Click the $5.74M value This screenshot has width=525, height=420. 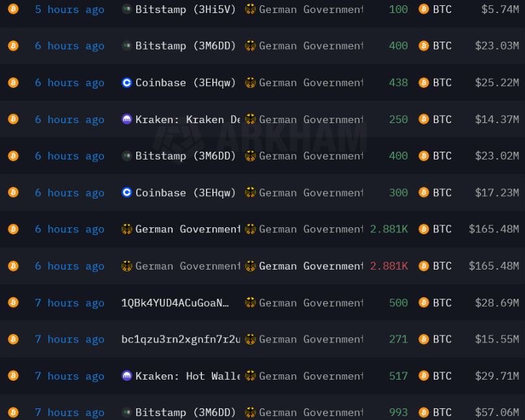(x=500, y=9)
